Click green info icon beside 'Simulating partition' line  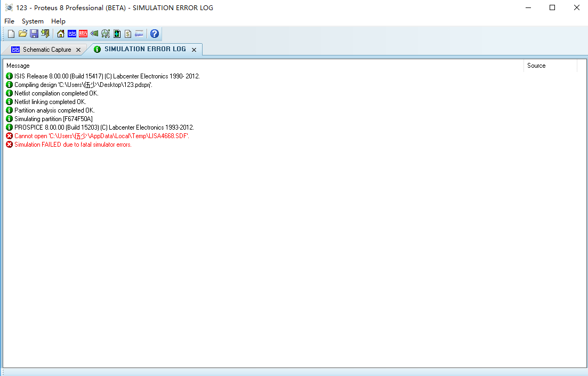pos(10,119)
